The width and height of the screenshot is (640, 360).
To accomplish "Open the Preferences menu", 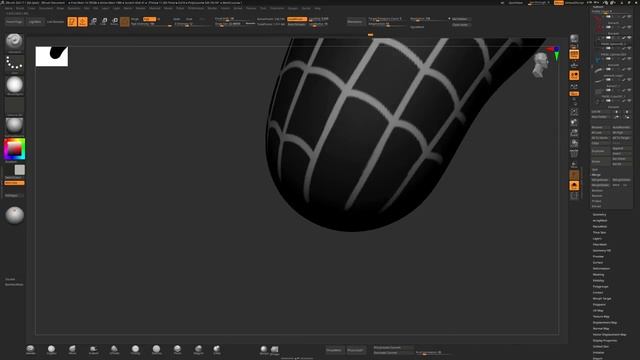I will (196, 8).
